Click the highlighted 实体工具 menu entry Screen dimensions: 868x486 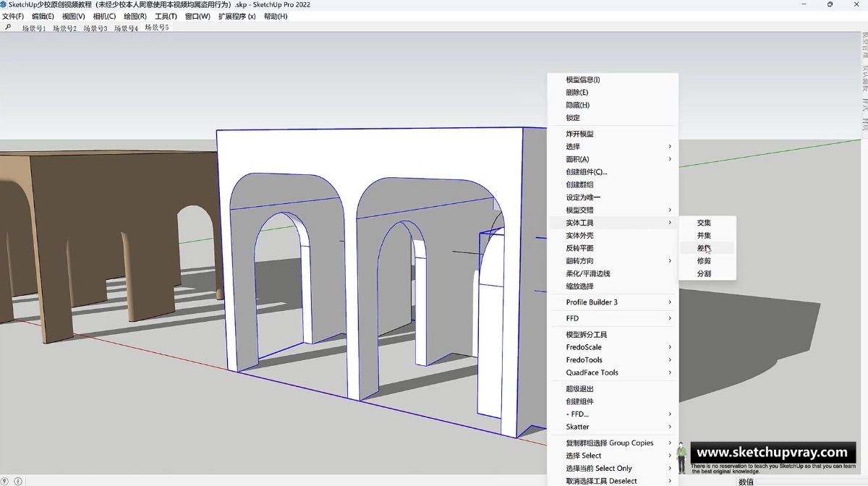click(613, 223)
